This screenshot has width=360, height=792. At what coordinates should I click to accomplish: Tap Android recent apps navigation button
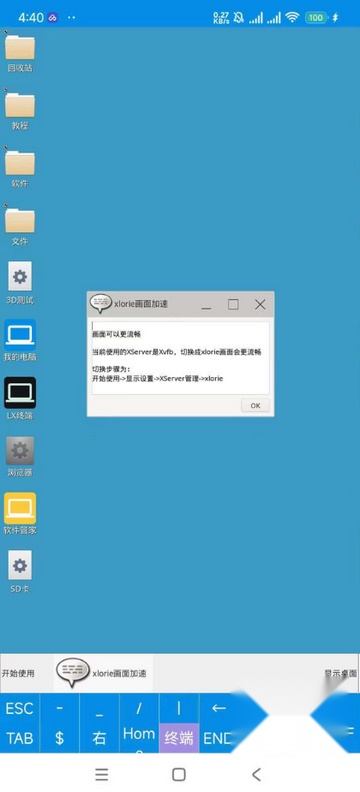pyautogui.click(x=102, y=774)
